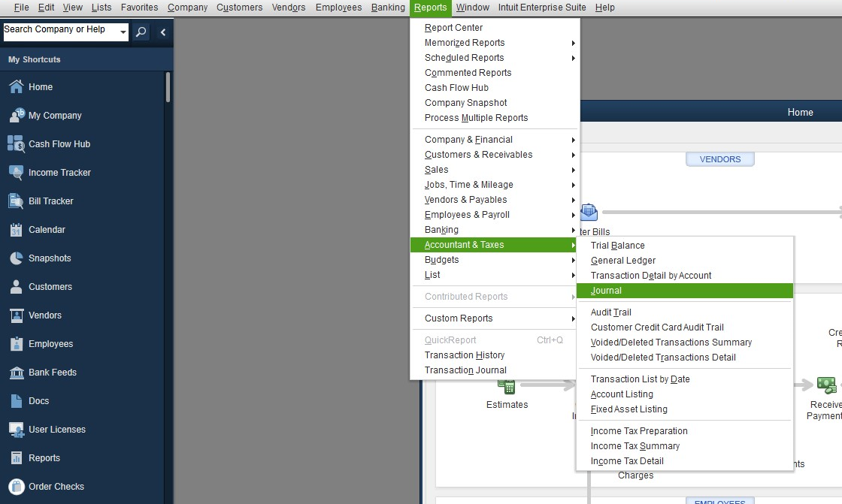Click the VENDORS button on Home page
842x504 pixels.
719,159
